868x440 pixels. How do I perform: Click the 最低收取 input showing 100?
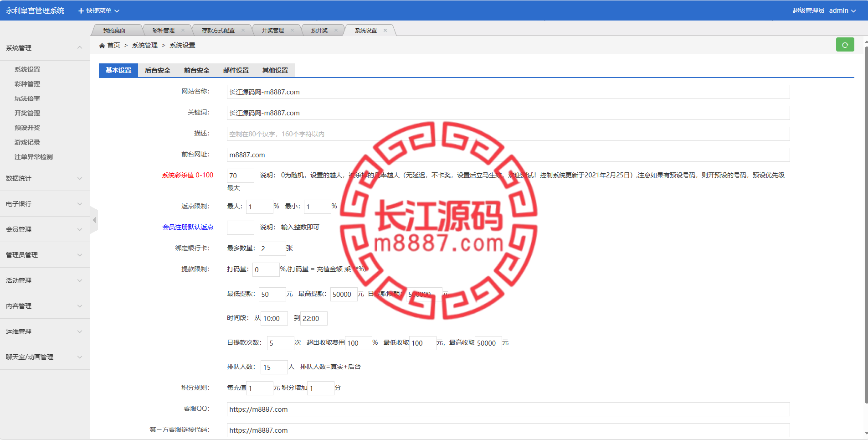[x=423, y=343]
